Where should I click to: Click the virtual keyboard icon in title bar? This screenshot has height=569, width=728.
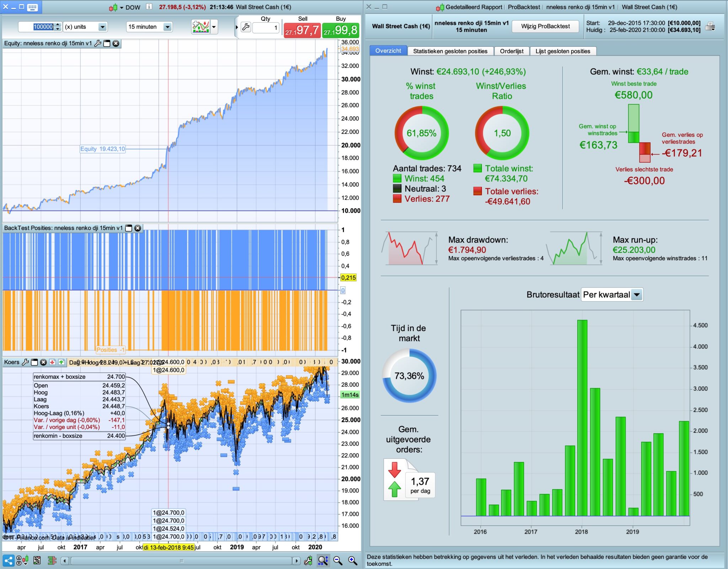32,7
